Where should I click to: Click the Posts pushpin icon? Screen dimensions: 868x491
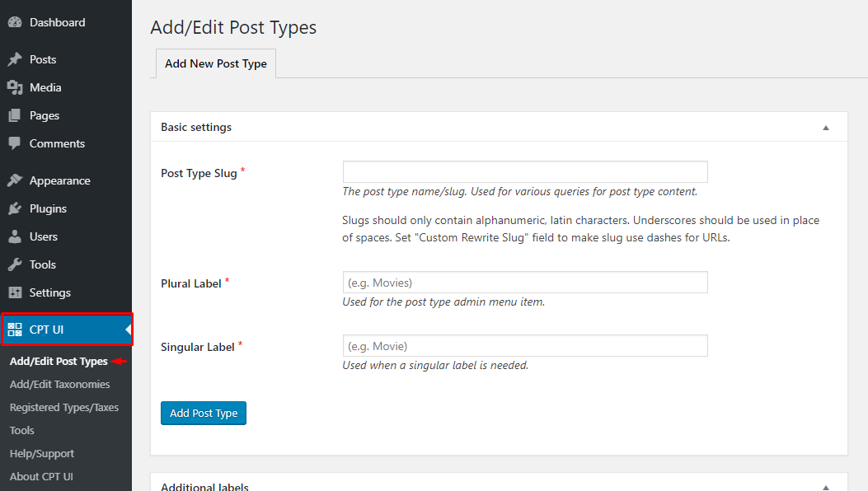click(x=15, y=60)
